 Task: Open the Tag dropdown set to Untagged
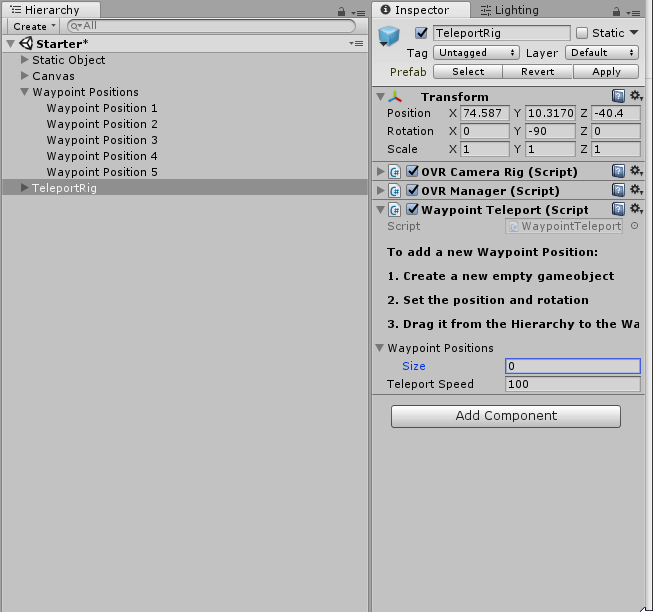click(x=476, y=53)
